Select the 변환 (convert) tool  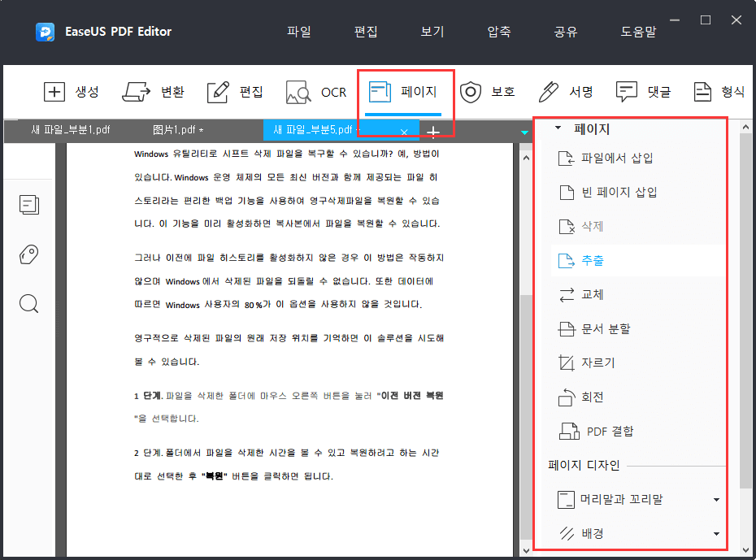[x=154, y=92]
